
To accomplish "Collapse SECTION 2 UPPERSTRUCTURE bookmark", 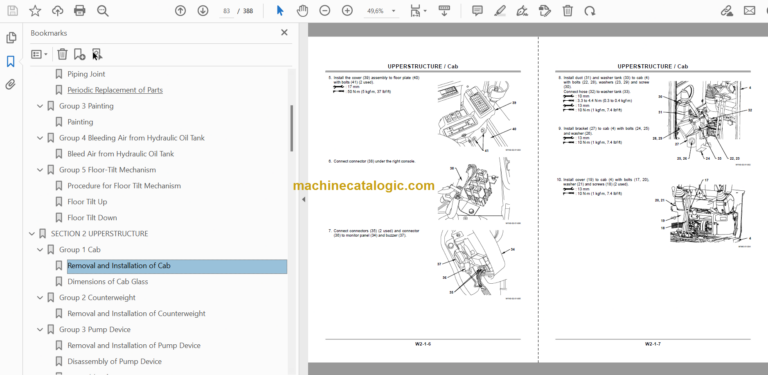I will (32, 234).
